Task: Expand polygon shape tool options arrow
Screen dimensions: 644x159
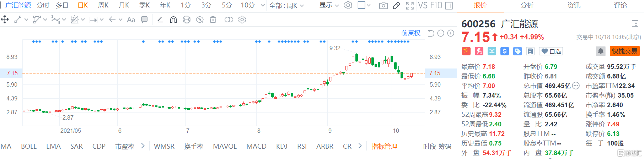Action: 45,20
